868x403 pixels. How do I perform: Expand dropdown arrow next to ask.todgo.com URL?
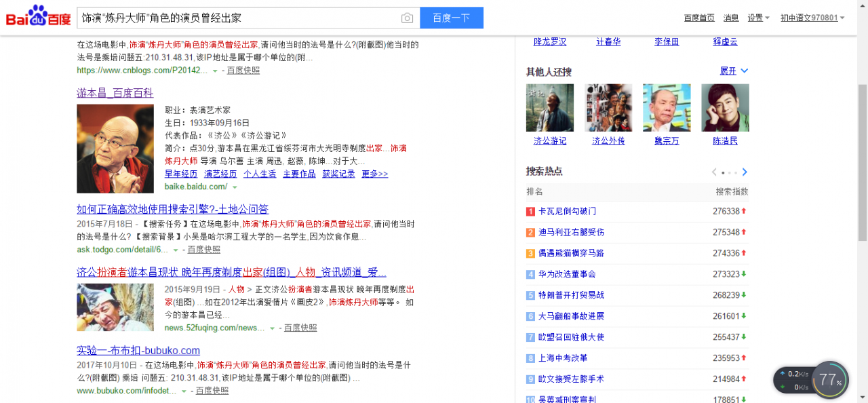[176, 250]
